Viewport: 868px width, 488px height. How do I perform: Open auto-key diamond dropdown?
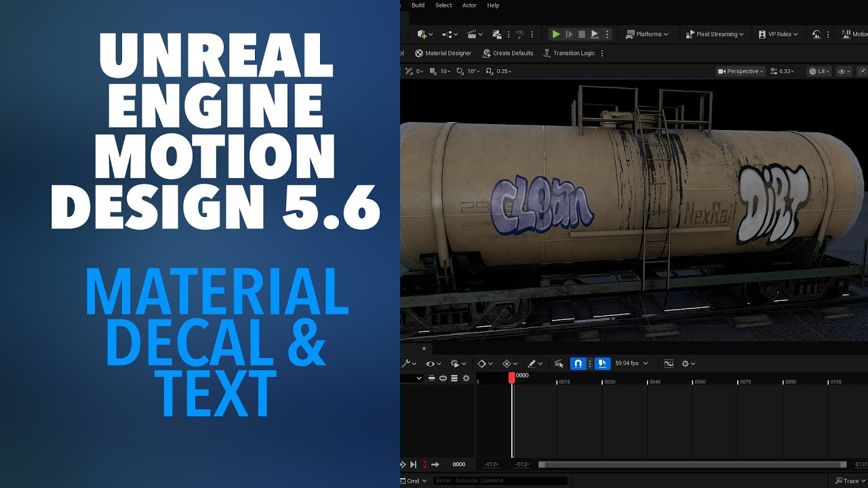[x=509, y=363]
